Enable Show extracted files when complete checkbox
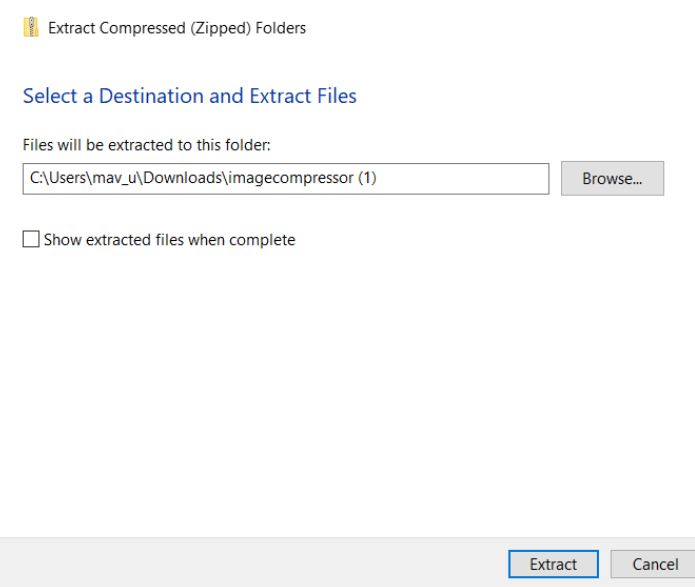 click(31, 239)
